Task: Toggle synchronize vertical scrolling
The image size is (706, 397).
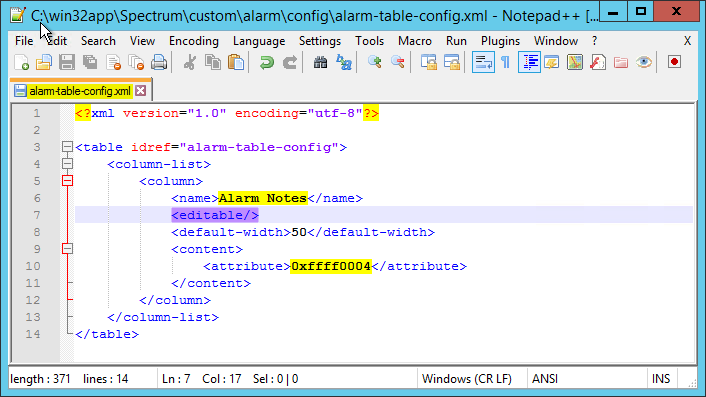Action: (x=429, y=62)
